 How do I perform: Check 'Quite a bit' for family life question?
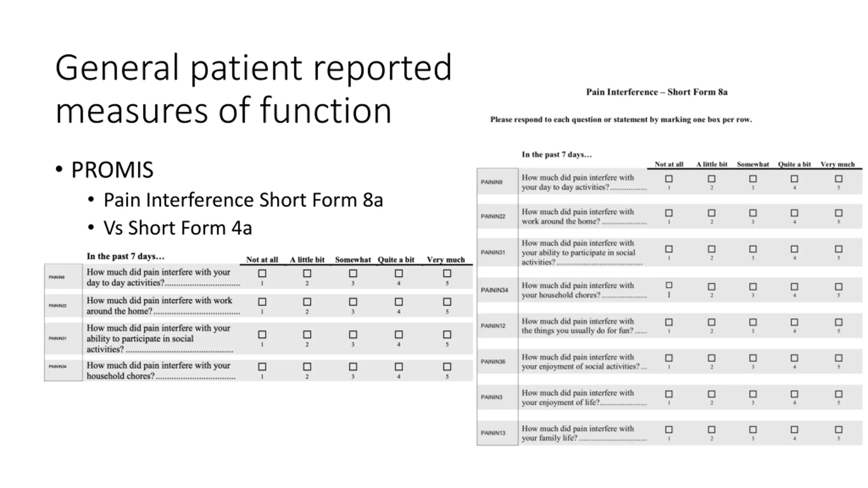[x=794, y=429]
